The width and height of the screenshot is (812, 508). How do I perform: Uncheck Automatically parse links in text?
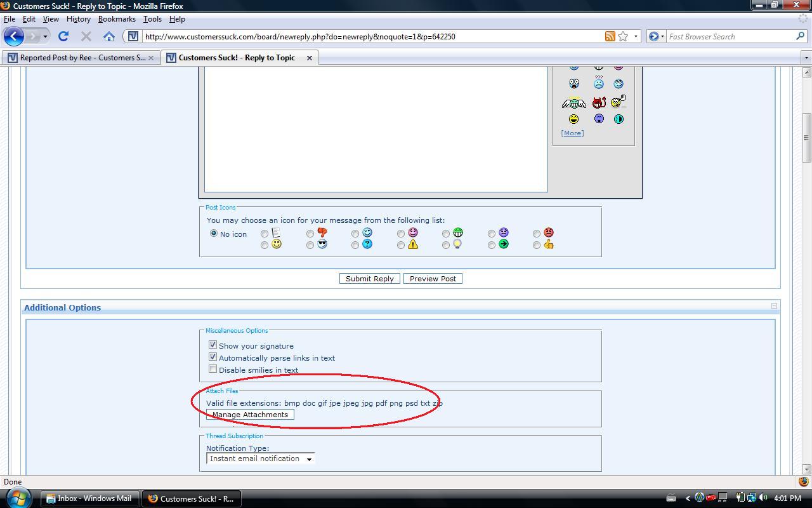(x=213, y=357)
